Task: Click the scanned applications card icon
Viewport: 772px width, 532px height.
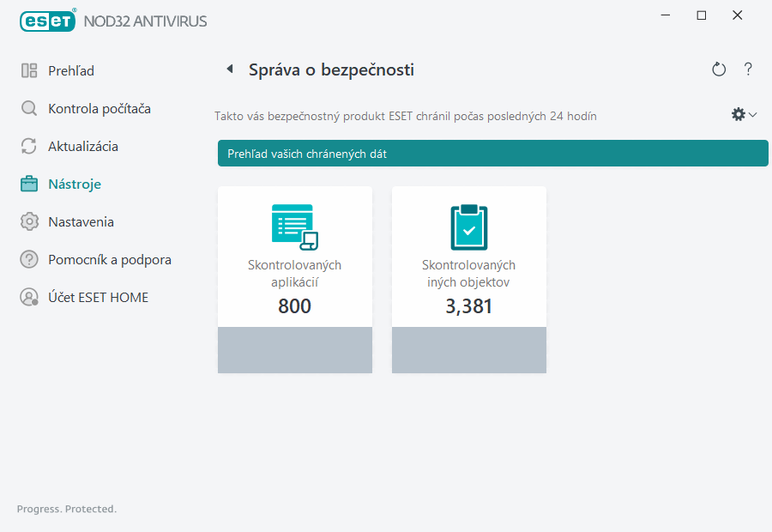Action: point(294,226)
